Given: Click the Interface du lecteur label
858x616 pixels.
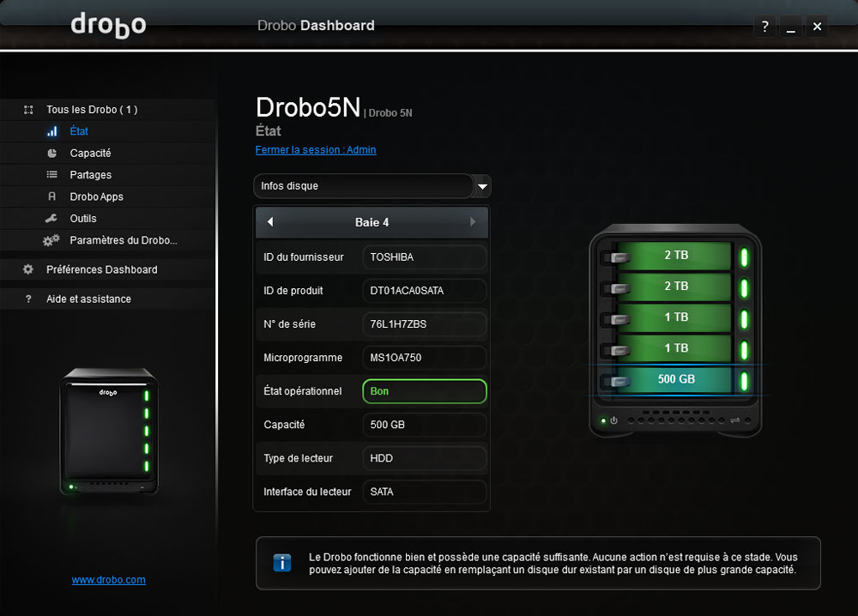Looking at the screenshot, I should point(307,492).
